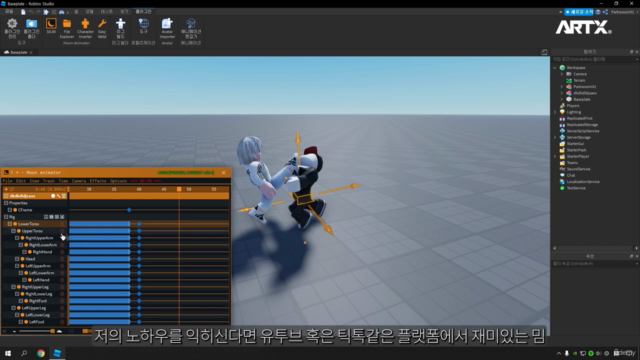The height and width of the screenshot is (360, 640).
Task: Click the wrench icon on the character track
Action: tap(58, 196)
